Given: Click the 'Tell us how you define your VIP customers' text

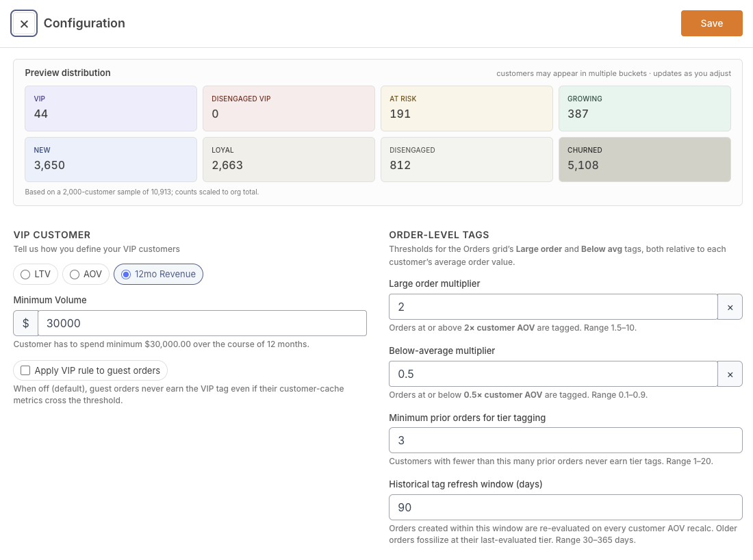Looking at the screenshot, I should click(x=97, y=249).
